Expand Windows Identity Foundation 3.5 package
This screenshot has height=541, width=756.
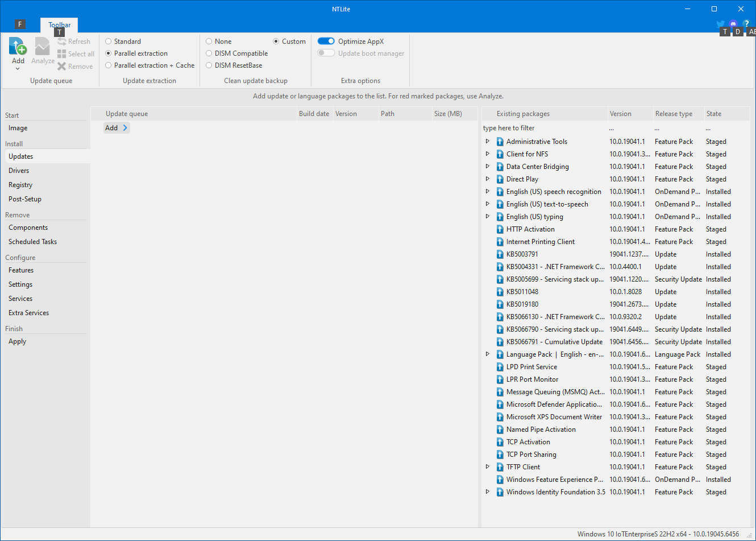coord(487,492)
